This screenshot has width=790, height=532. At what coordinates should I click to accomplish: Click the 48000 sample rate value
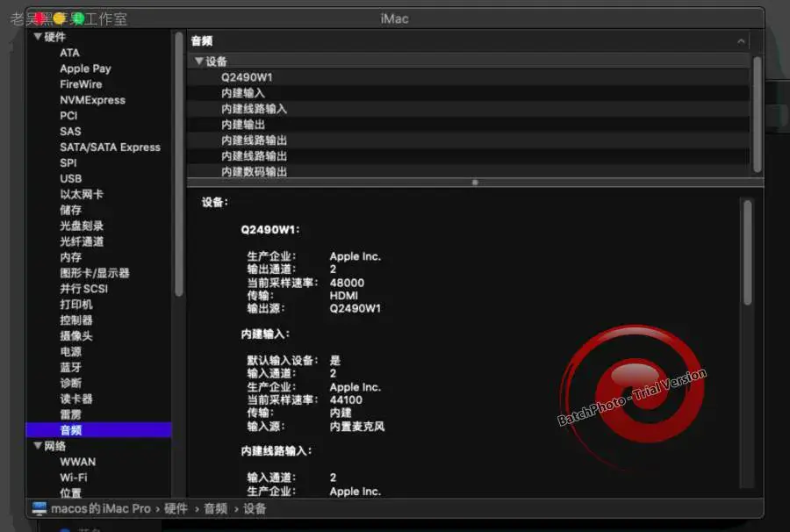(347, 283)
